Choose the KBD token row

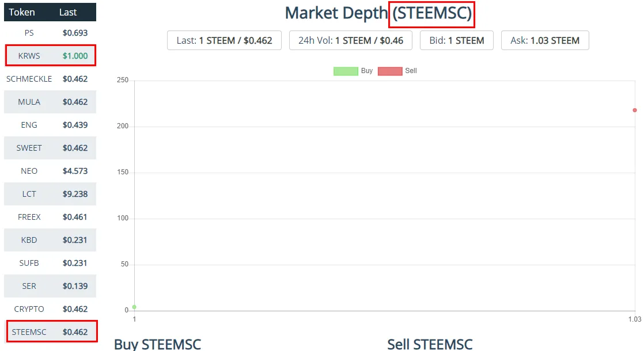click(x=50, y=240)
